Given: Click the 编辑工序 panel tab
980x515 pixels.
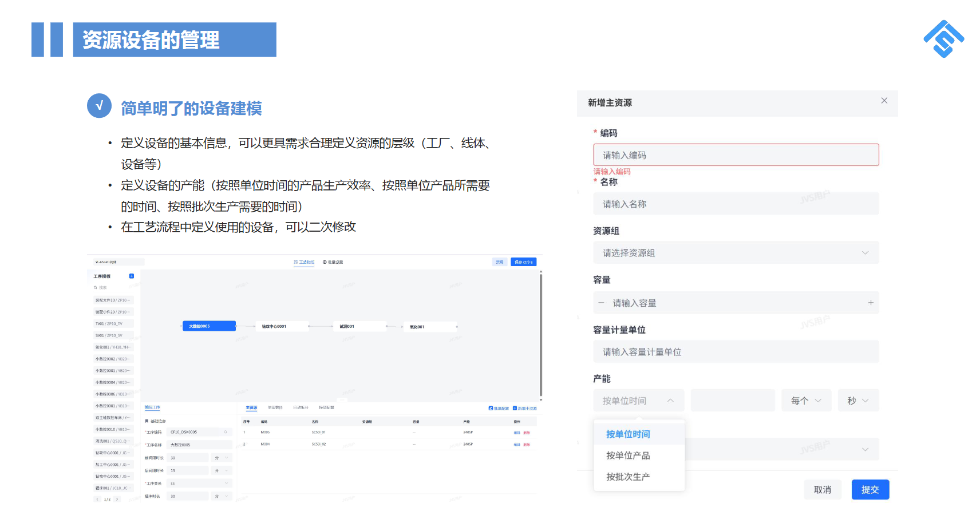Looking at the screenshot, I should pyautogui.click(x=152, y=407).
